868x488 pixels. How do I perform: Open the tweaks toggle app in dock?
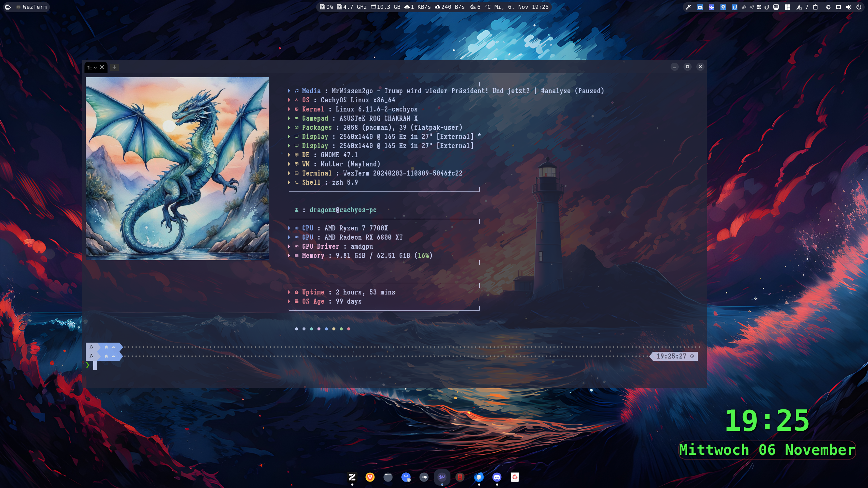[424, 477]
